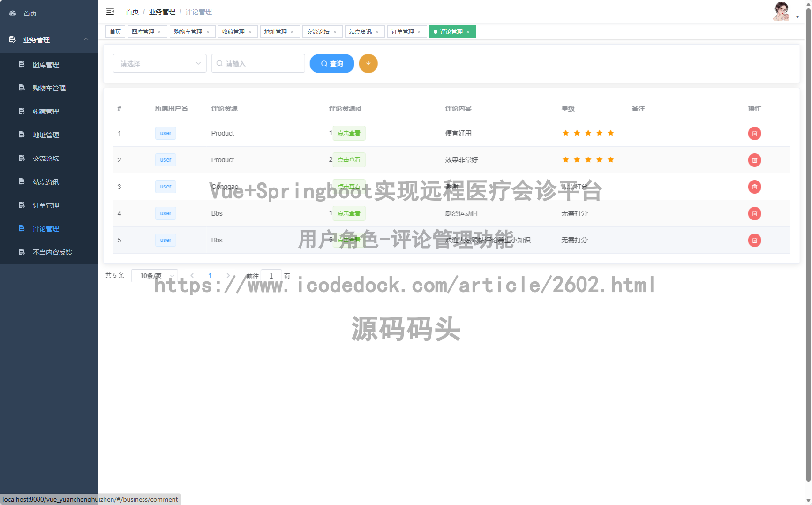Switch to the 图库管理 tab
The width and height of the screenshot is (812, 505).
click(x=144, y=31)
